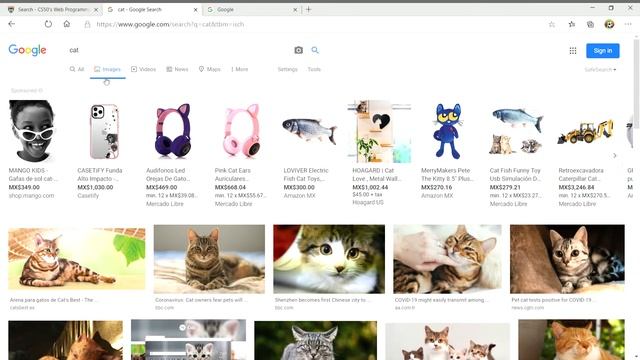Click the Hoagard US seller name
Viewport: 640px width, 360px height.
point(368,202)
